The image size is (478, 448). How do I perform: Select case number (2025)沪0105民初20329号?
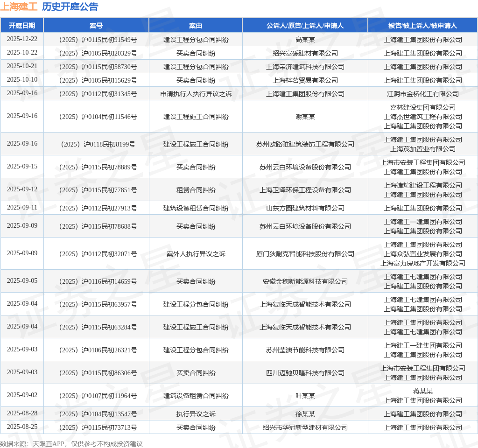(96, 53)
